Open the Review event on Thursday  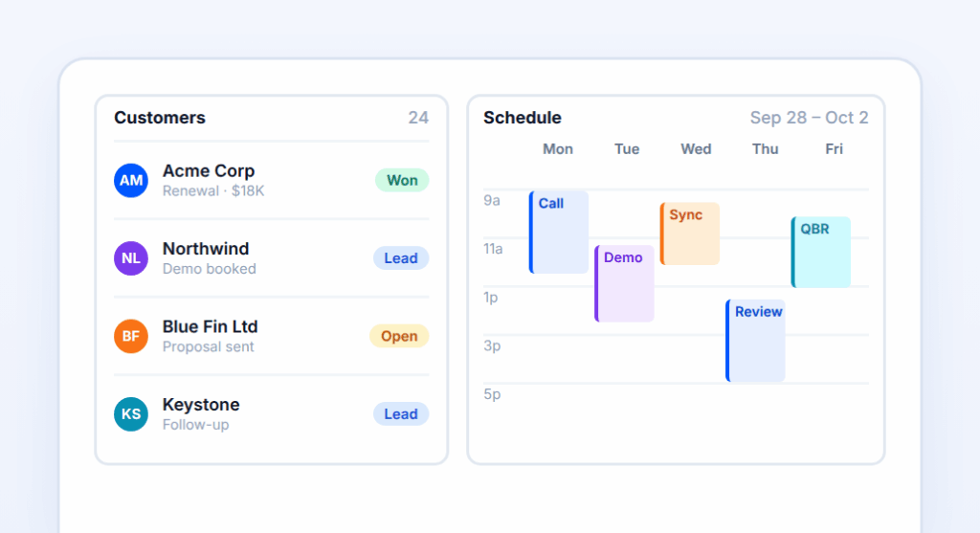click(756, 341)
